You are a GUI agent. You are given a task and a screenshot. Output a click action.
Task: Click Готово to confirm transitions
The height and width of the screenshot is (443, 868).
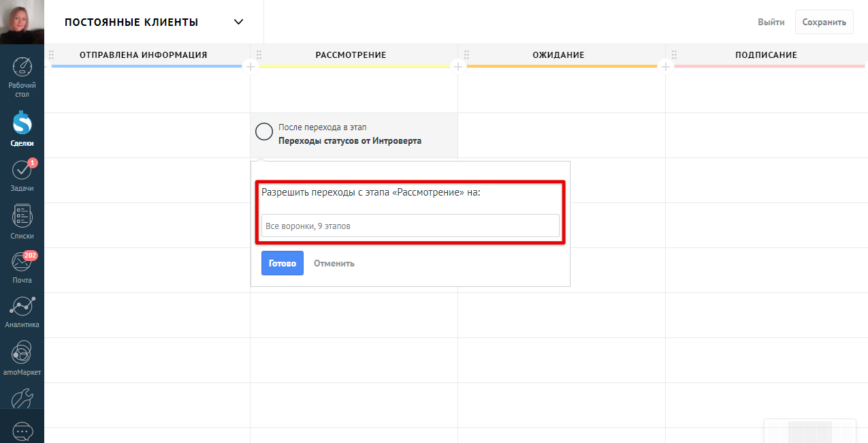pos(283,263)
